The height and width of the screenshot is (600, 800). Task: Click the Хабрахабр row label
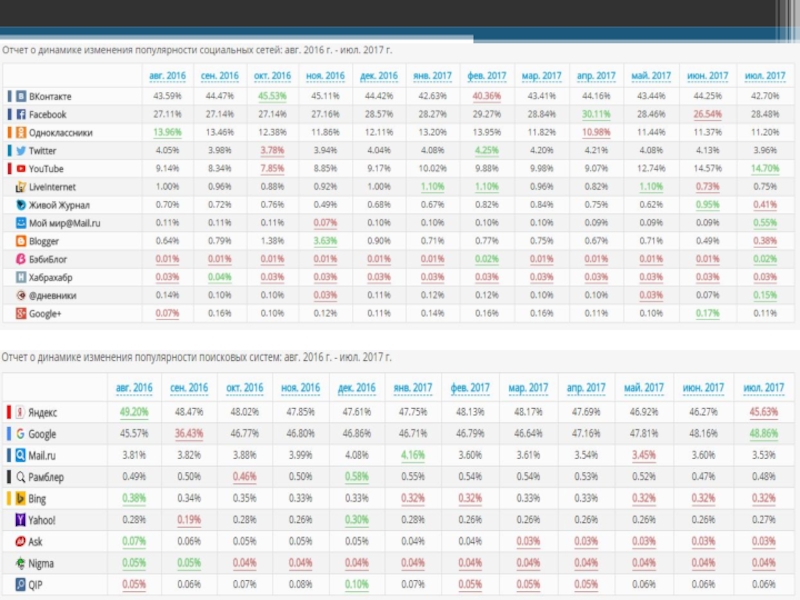50,277
